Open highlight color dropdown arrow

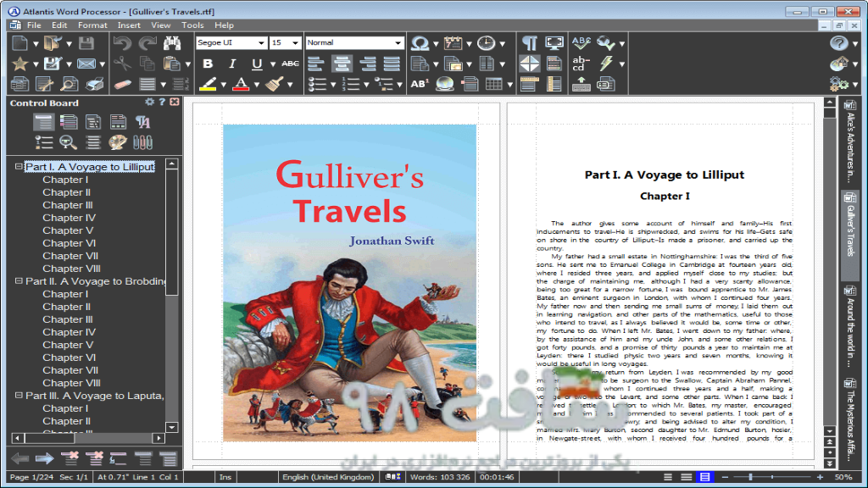[x=224, y=85]
